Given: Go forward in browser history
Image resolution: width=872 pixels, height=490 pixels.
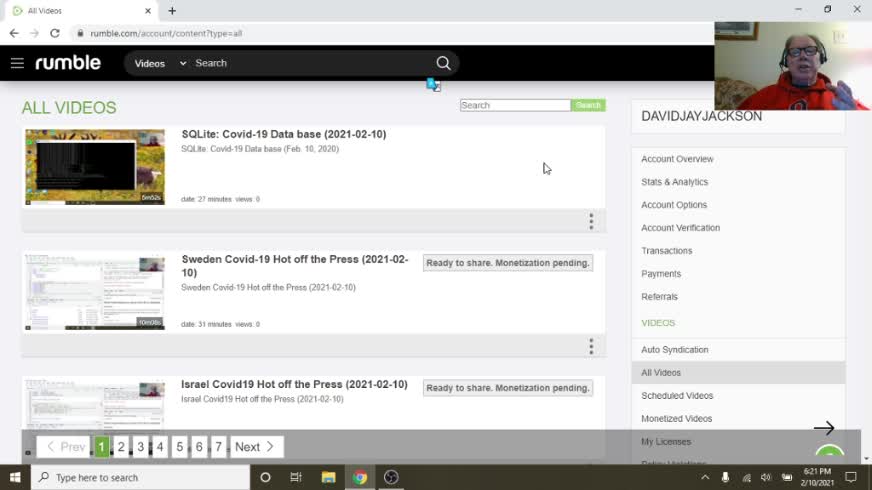Looking at the screenshot, I should tap(34, 33).
